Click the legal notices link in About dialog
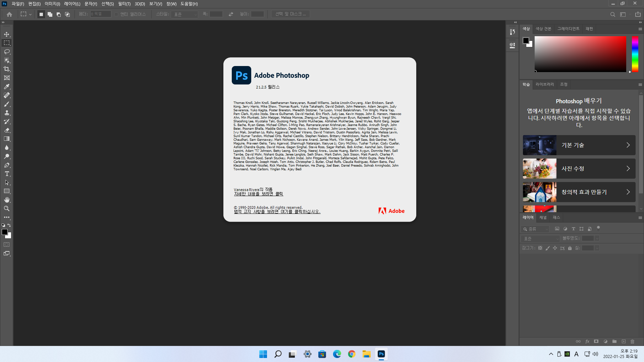 click(277, 212)
